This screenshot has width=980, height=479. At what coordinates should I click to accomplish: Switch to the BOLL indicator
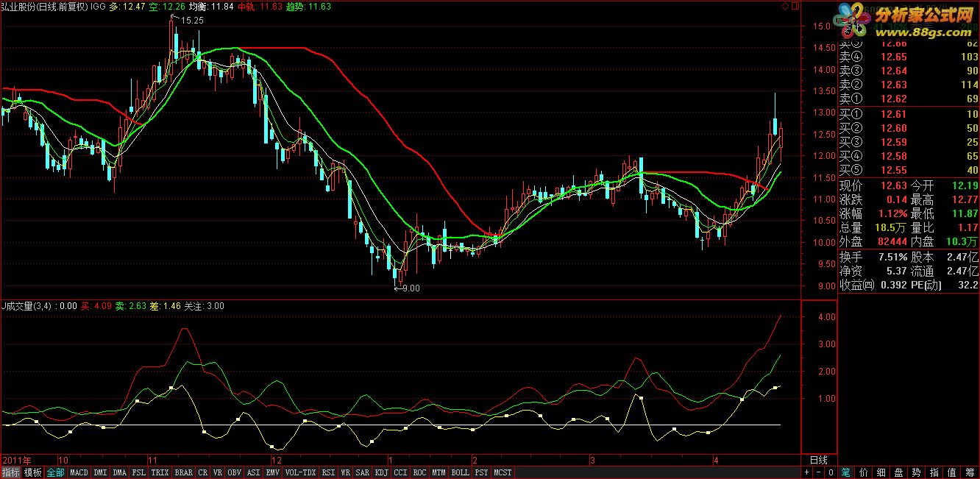coord(461,472)
